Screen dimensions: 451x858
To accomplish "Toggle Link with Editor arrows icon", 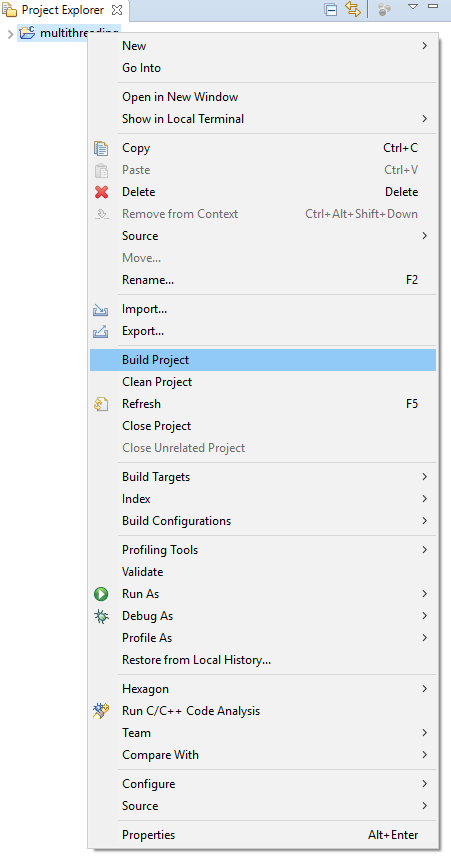I will click(x=353, y=9).
